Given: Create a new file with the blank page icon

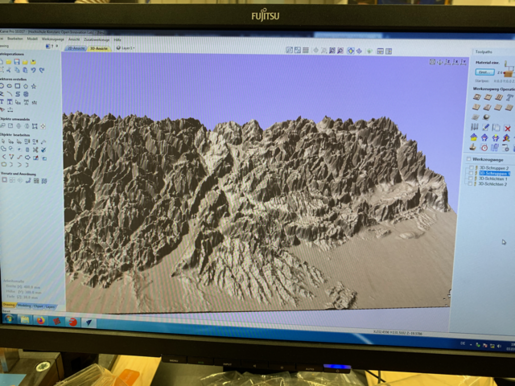Looking at the screenshot, I should (x=1, y=62).
